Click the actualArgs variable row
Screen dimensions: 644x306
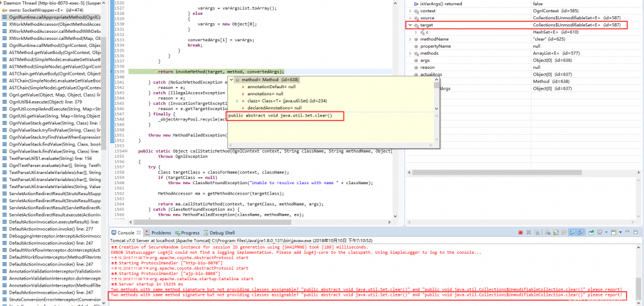point(524,74)
